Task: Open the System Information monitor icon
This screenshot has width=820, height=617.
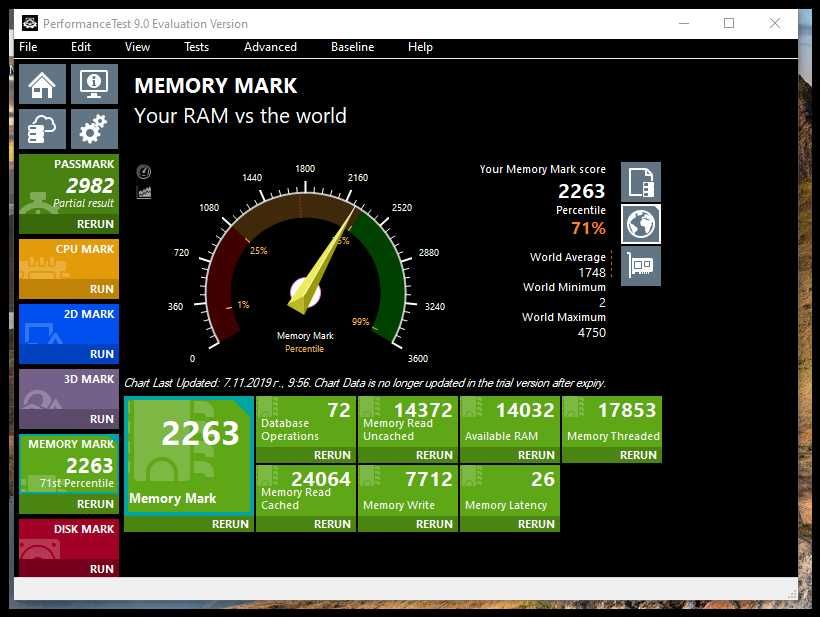Action: pyautogui.click(x=94, y=84)
